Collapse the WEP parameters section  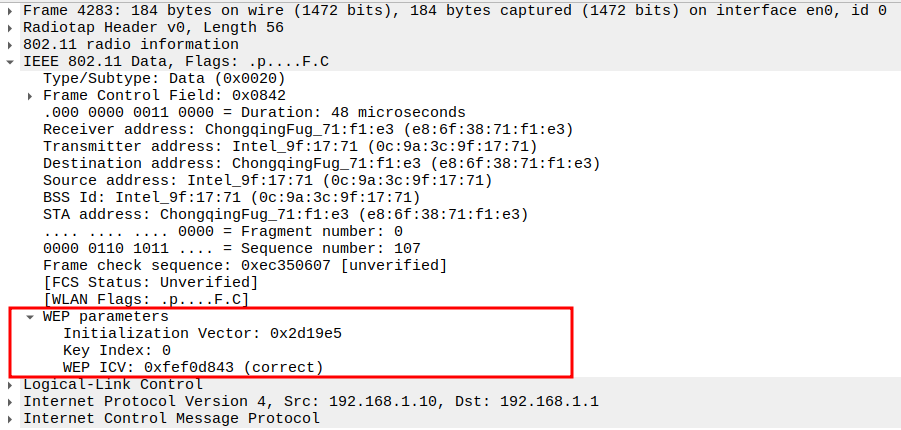[31, 316]
